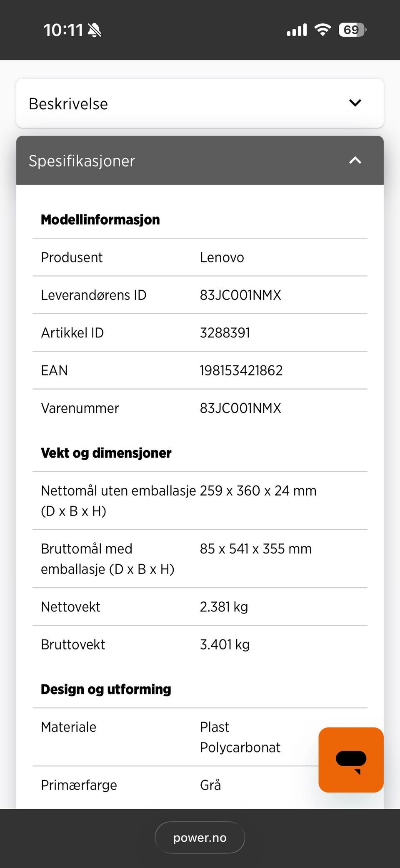
Task: Tap the Varenummer row value
Action: pyautogui.click(x=240, y=408)
